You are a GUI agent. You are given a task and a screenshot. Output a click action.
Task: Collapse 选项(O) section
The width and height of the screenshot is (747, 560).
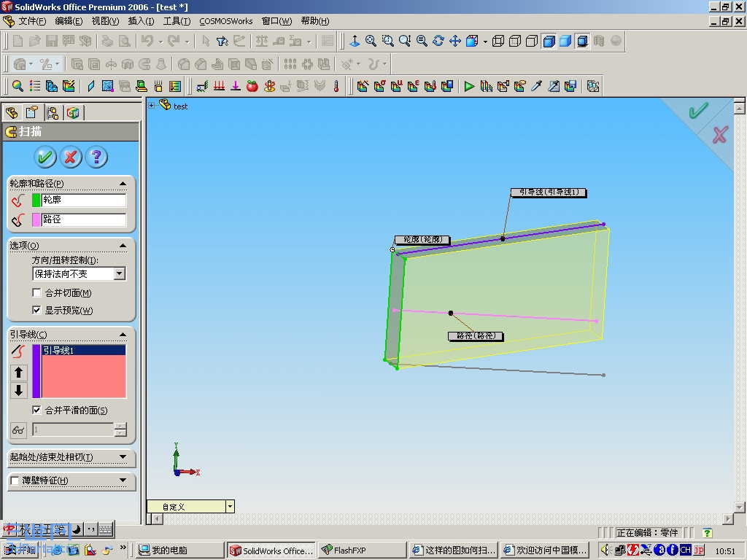(123, 245)
